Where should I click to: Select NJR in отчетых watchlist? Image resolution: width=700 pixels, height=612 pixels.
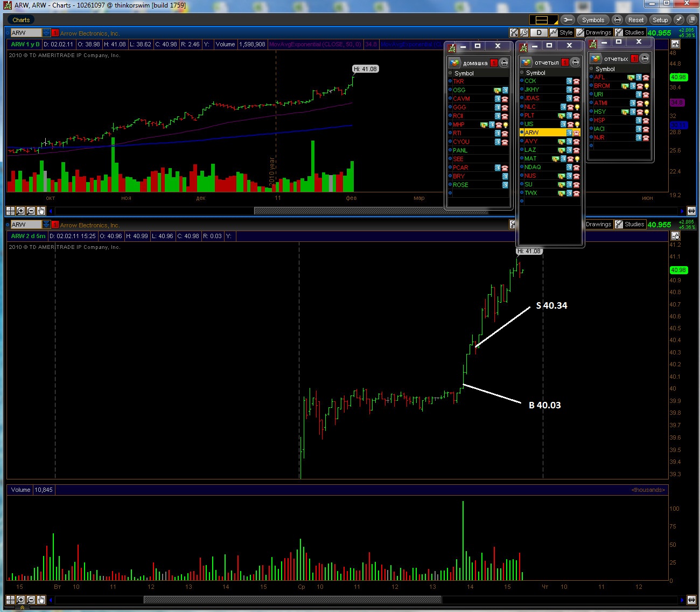(620, 137)
